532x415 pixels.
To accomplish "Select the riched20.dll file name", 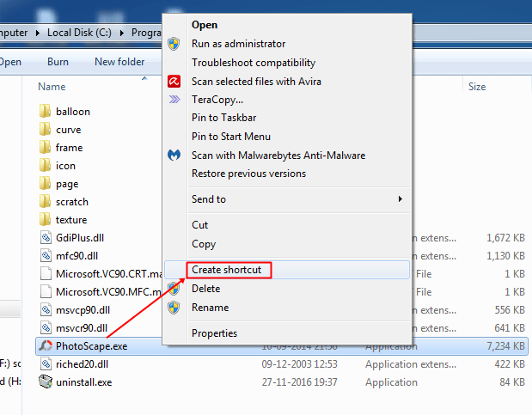I will [82, 364].
